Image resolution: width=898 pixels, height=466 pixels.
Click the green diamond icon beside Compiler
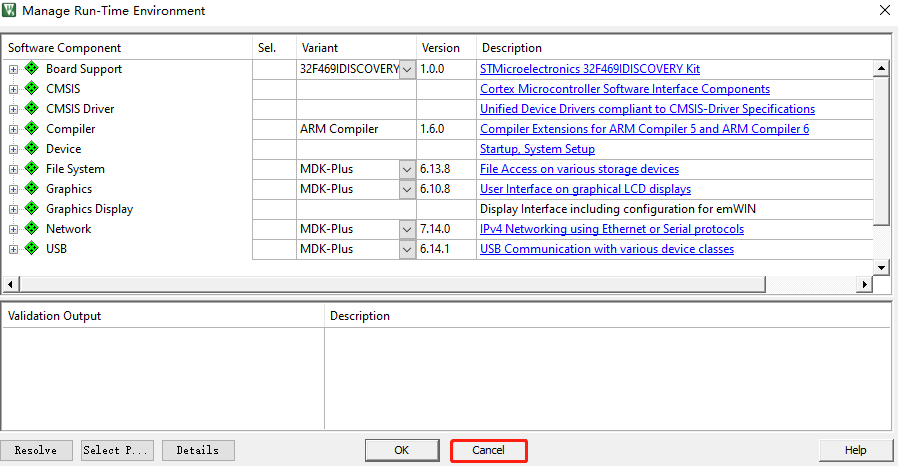click(x=31, y=129)
